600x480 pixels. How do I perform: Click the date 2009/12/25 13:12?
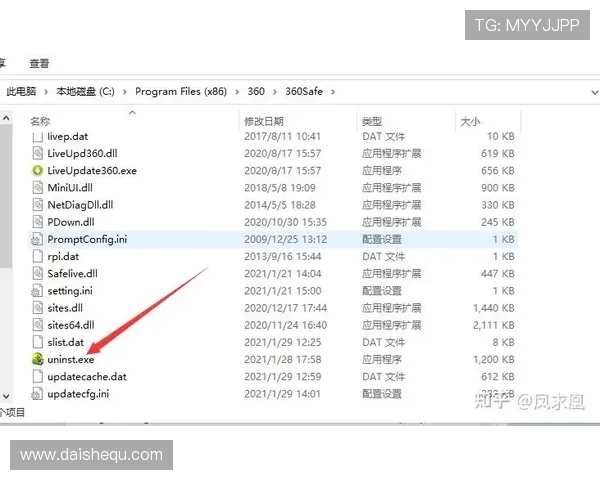click(285, 239)
